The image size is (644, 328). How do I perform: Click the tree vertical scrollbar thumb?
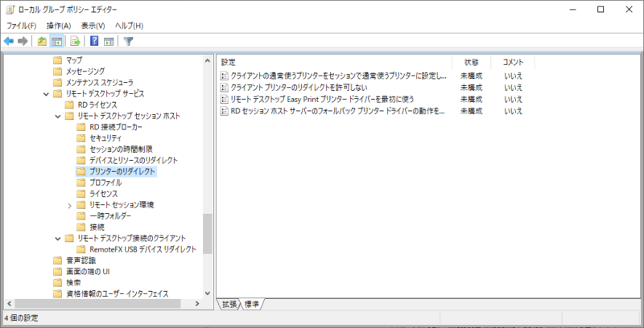pos(208,234)
